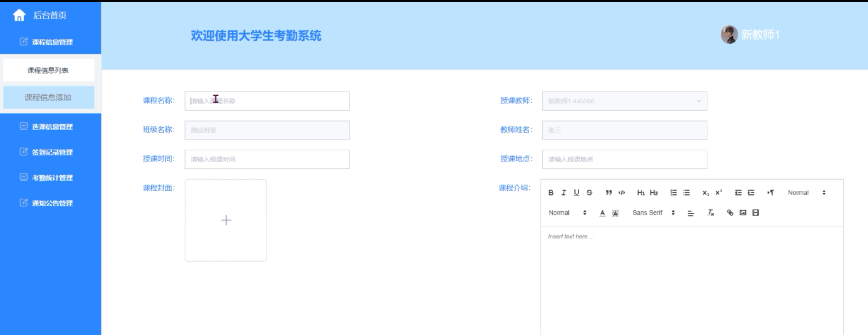Apply strikethrough in editor toolbar
Viewport: 868px width, 335px height.
589,193
